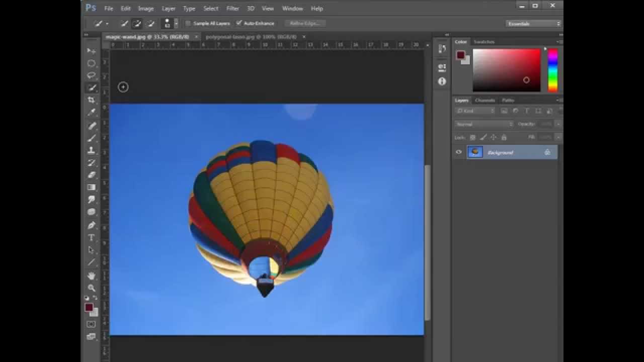Switch to polygonal-lasso.jpg document tab
Viewport: 644px width, 362px height.
pyautogui.click(x=251, y=37)
